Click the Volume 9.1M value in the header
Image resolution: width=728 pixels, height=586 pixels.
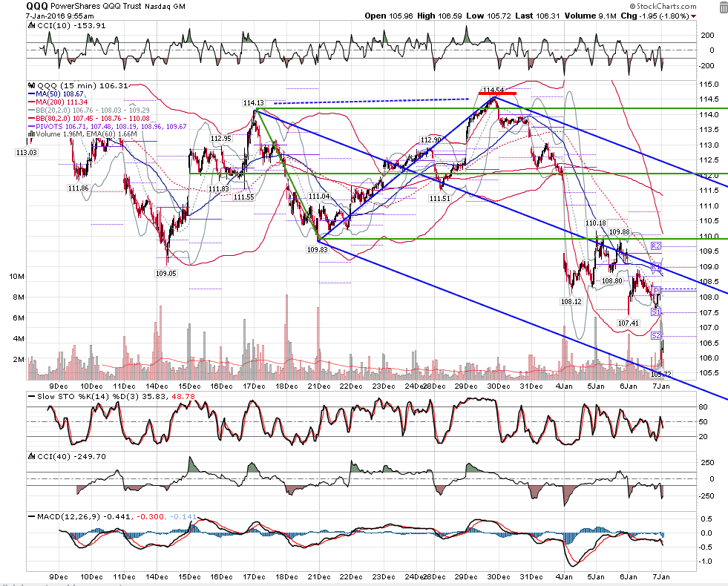tap(590, 16)
